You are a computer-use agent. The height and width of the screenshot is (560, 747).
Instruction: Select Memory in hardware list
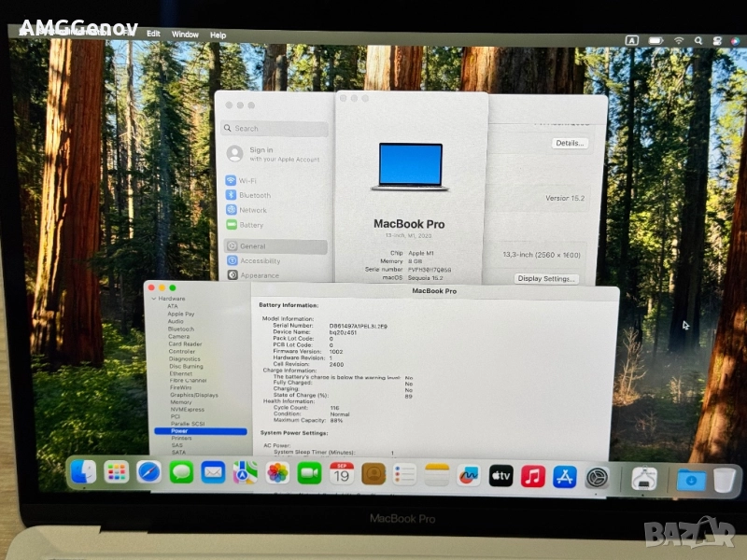pyautogui.click(x=181, y=402)
